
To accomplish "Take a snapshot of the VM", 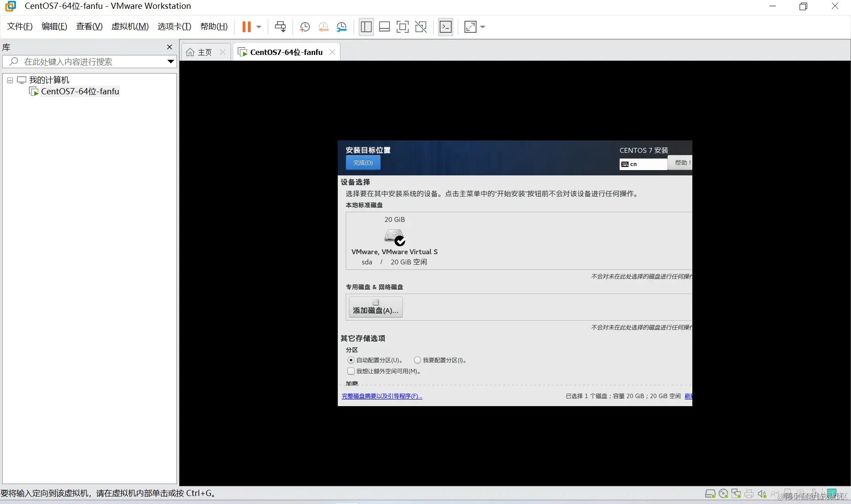I will pyautogui.click(x=304, y=27).
